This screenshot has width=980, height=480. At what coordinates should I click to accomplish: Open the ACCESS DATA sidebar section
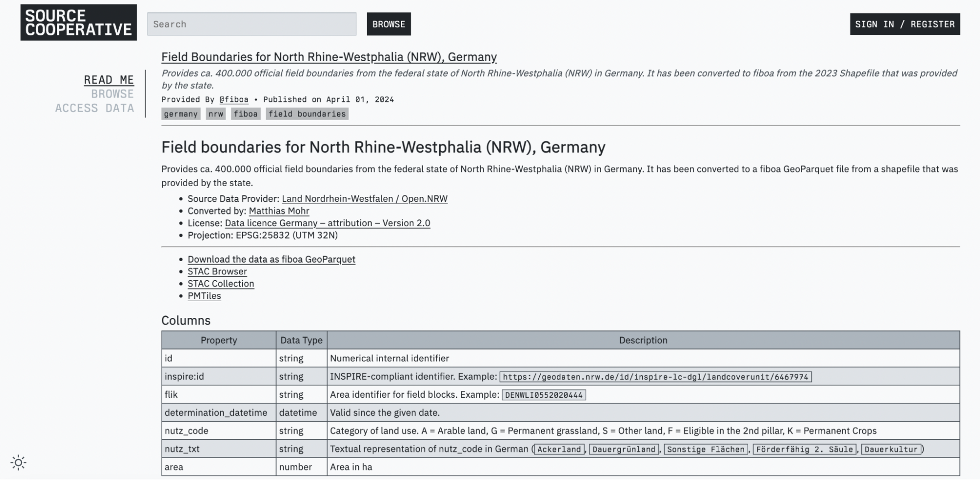tap(95, 108)
